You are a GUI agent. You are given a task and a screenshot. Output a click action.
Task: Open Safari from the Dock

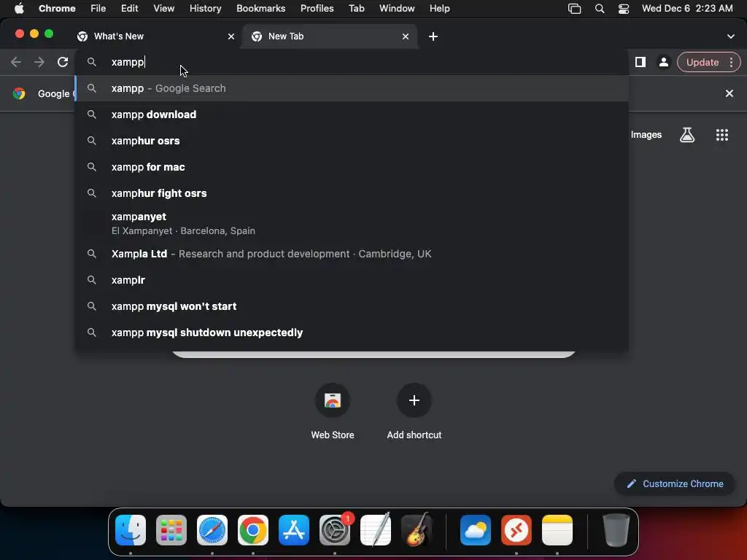click(212, 530)
